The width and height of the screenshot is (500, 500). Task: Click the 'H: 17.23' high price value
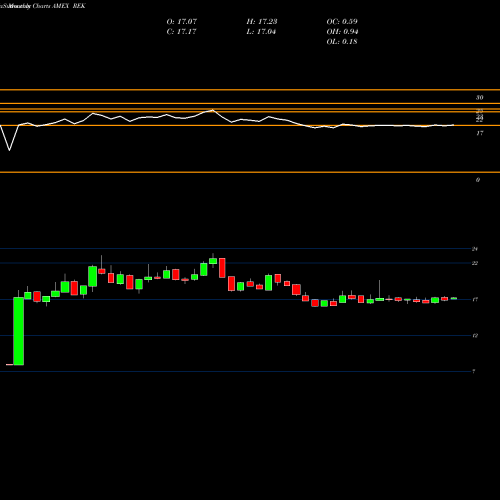pos(262,22)
